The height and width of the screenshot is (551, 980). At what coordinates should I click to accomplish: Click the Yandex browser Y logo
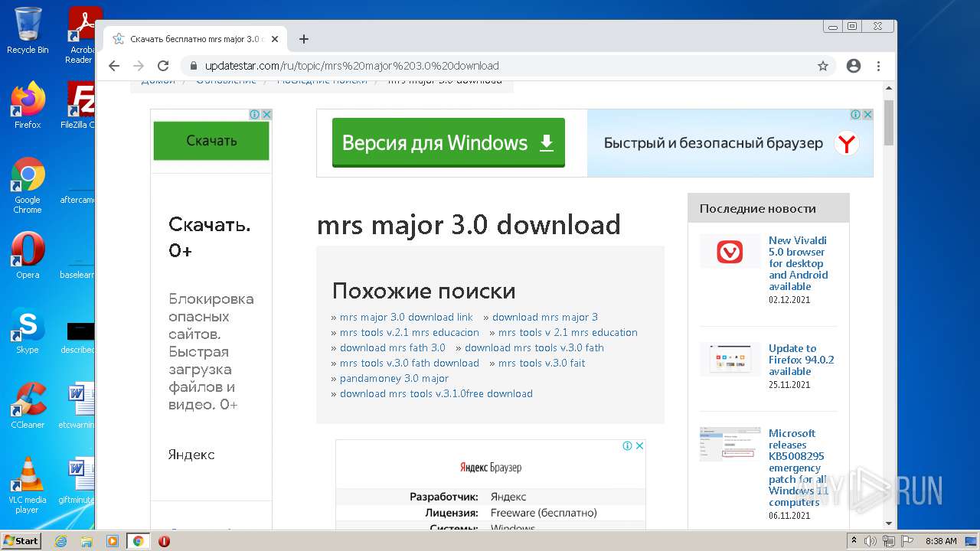coord(846,143)
